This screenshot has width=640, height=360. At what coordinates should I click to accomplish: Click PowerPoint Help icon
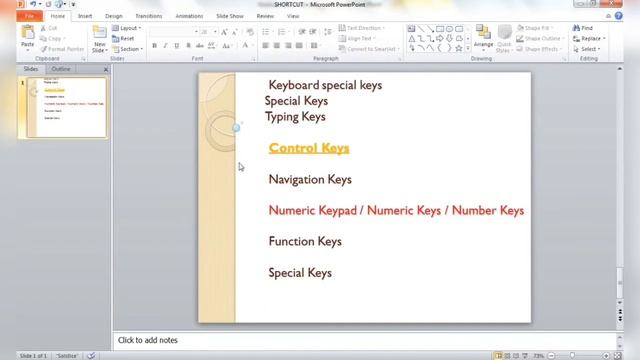tap(619, 16)
